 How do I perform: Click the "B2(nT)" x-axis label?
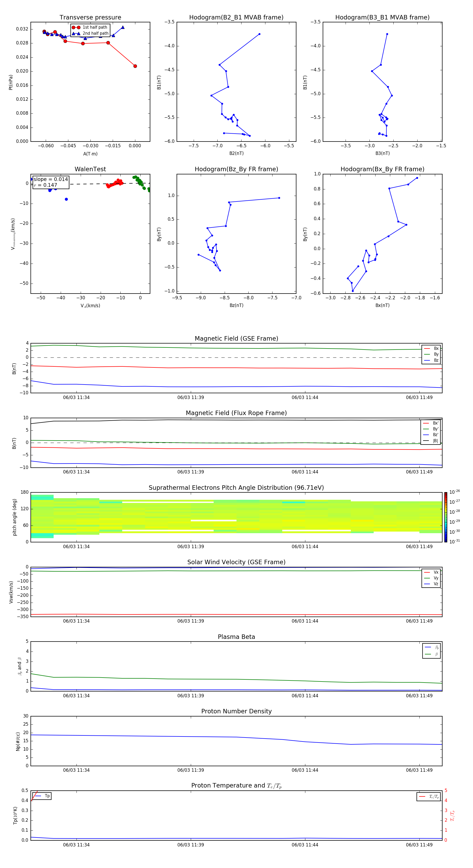236,153
